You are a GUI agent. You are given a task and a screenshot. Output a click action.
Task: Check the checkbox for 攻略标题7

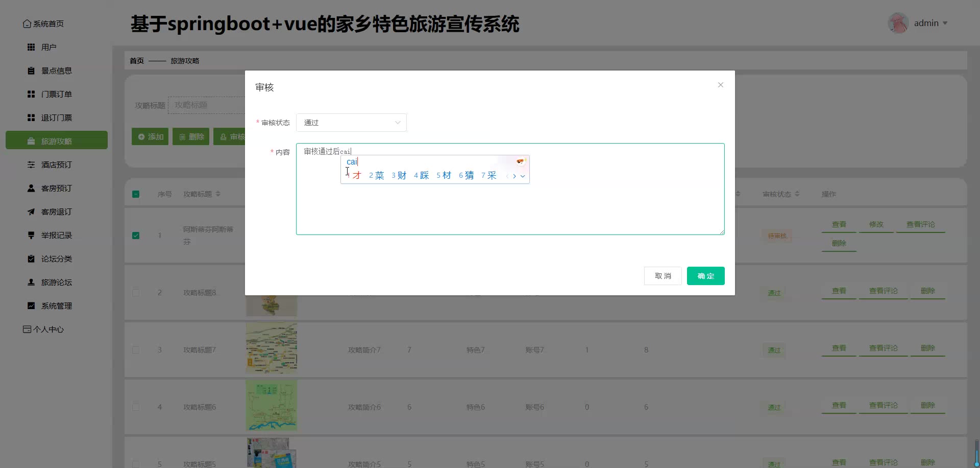(136, 350)
